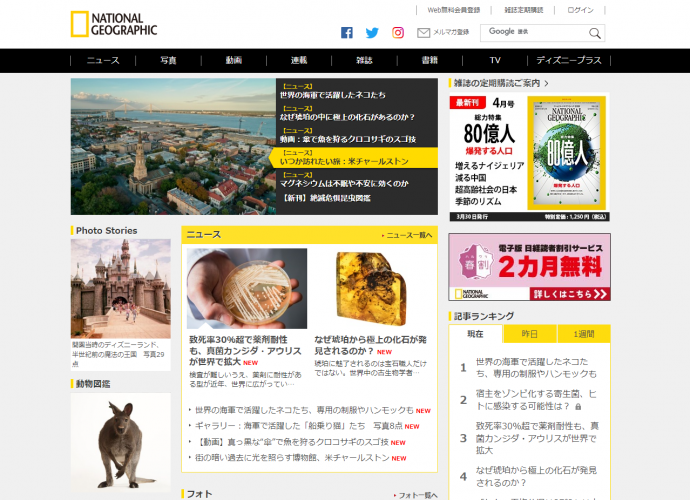Open the ディズニープラス menu item

pos(569,60)
